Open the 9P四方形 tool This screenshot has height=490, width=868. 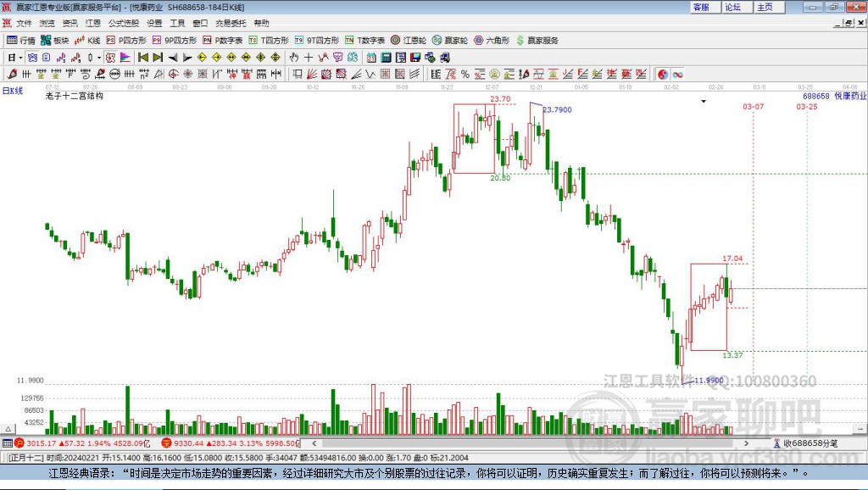[175, 41]
